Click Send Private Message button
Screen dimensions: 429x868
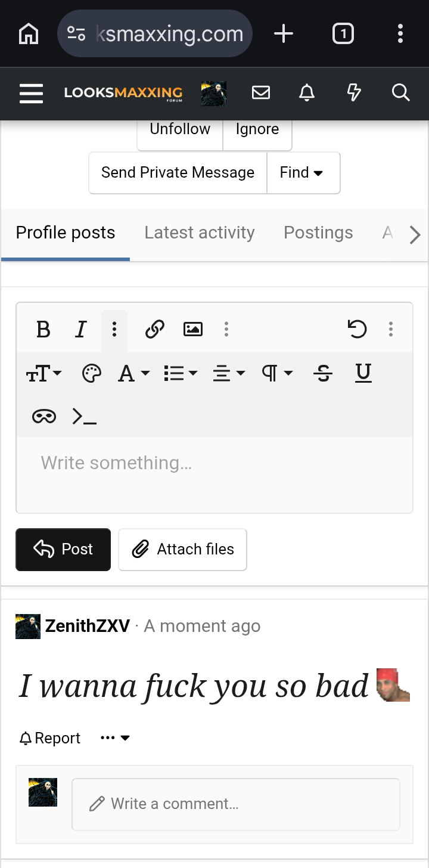tap(178, 173)
